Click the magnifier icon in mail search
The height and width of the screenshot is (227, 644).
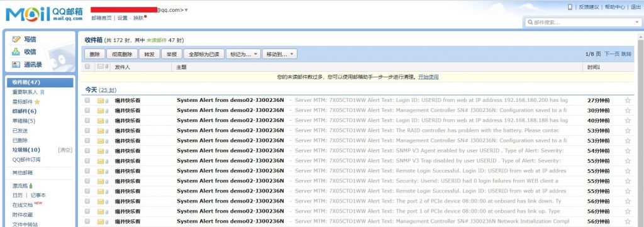[530, 22]
